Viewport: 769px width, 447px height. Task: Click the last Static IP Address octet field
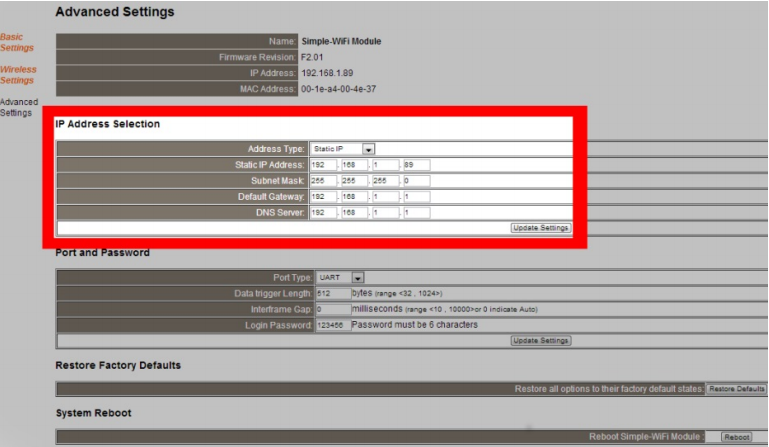(x=416, y=165)
